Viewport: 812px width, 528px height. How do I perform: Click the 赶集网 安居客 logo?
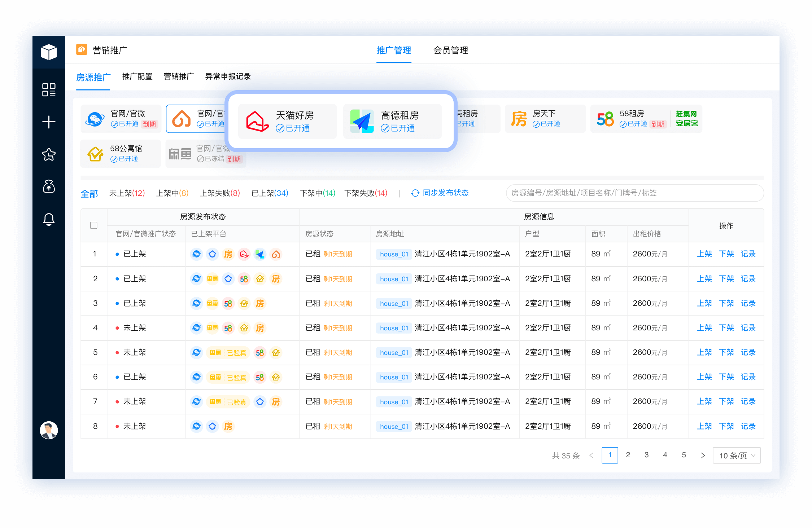pyautogui.click(x=686, y=119)
